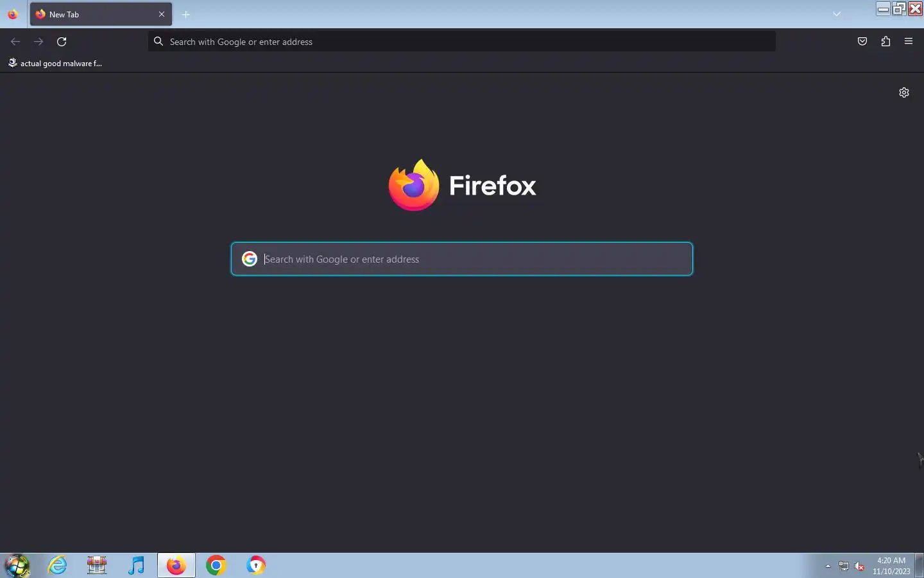The width and height of the screenshot is (924, 578).
Task: Open 'actual good malware f...' bookmark
Action: [x=55, y=63]
